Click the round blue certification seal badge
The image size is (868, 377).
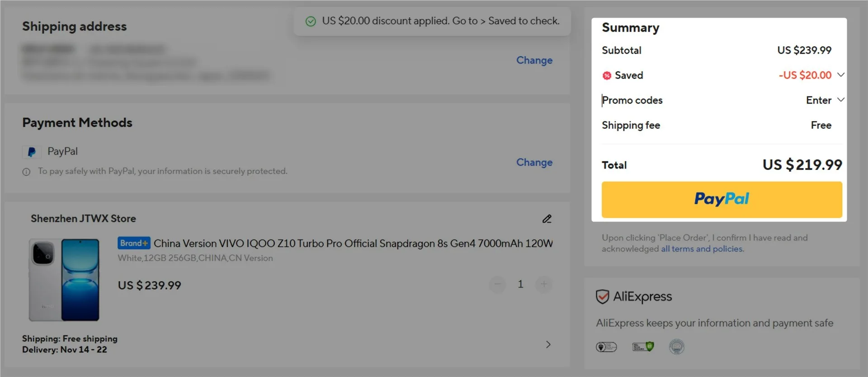pos(676,347)
